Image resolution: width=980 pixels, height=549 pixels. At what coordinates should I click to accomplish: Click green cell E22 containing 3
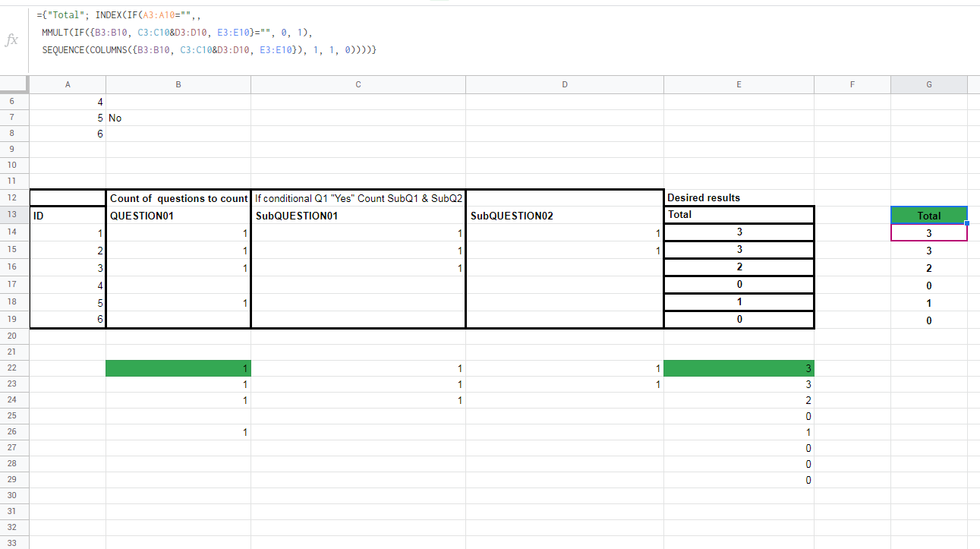click(x=739, y=368)
